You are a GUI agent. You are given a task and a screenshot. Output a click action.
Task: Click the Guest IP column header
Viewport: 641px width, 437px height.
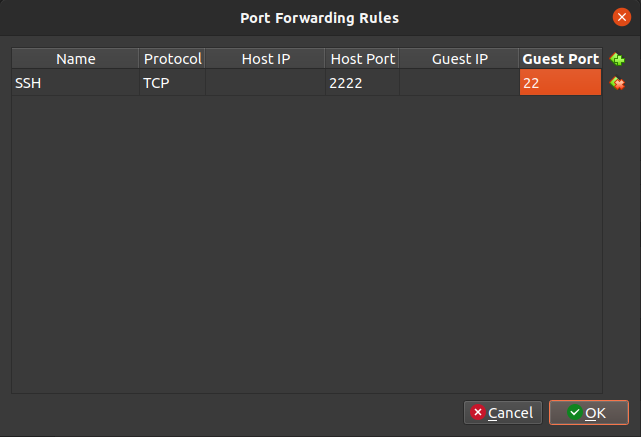459,59
